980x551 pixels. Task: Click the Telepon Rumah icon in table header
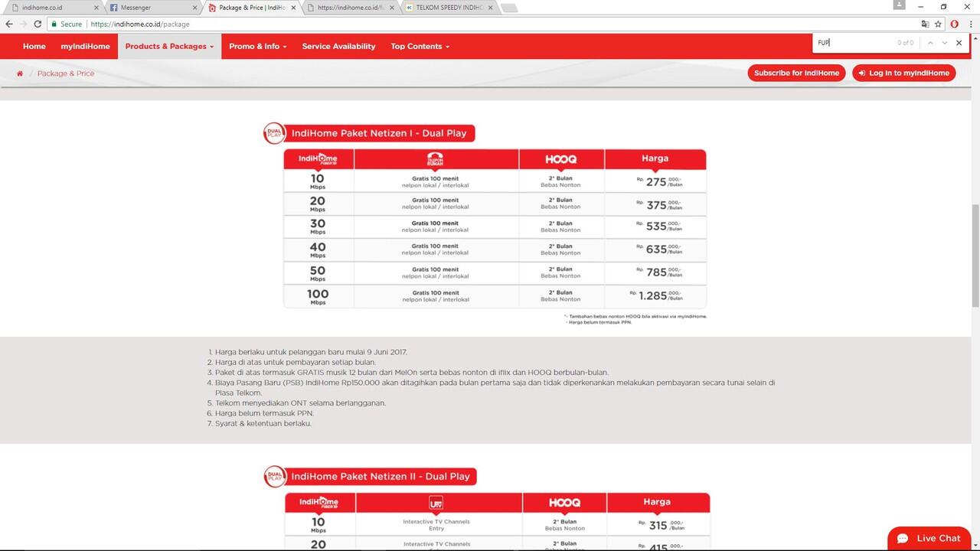(436, 159)
